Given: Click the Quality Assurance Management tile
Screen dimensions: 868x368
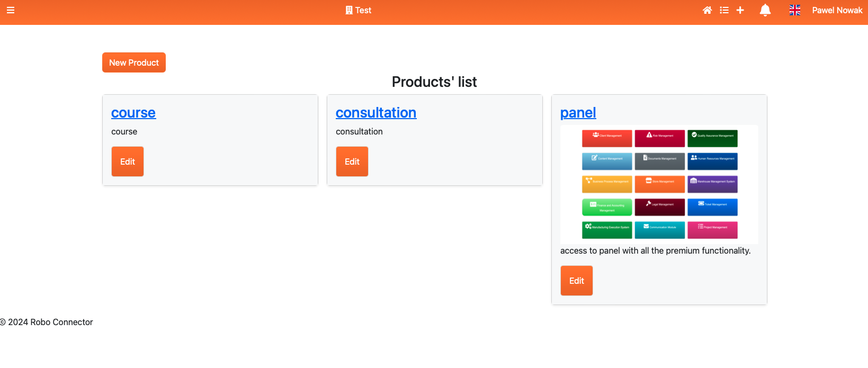Looking at the screenshot, I should click(x=712, y=138).
